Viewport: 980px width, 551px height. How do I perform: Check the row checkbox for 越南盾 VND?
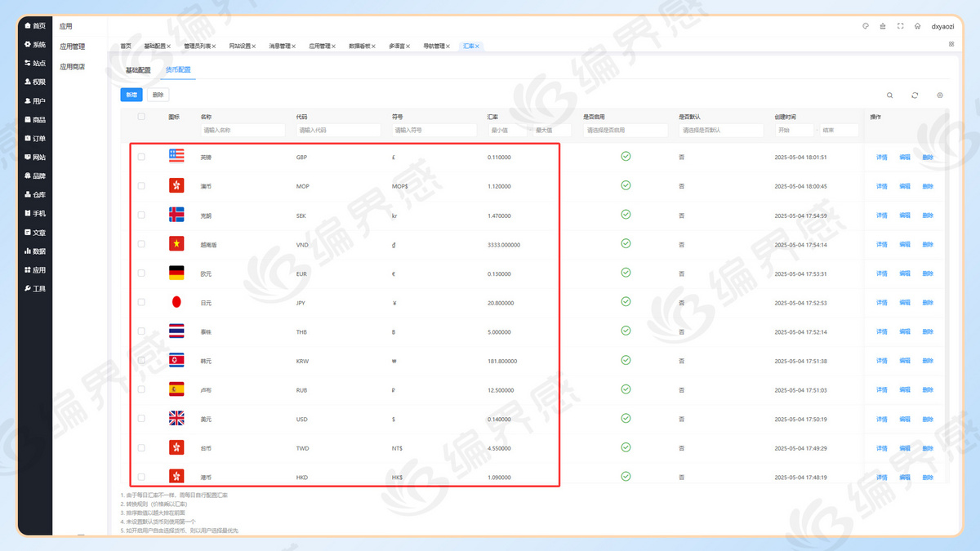coord(141,244)
